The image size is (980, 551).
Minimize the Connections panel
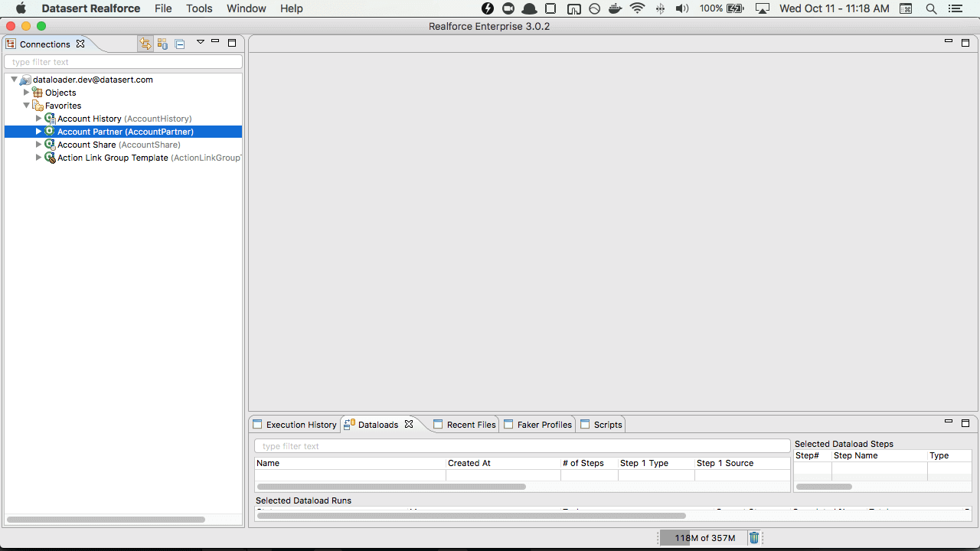[215, 42]
